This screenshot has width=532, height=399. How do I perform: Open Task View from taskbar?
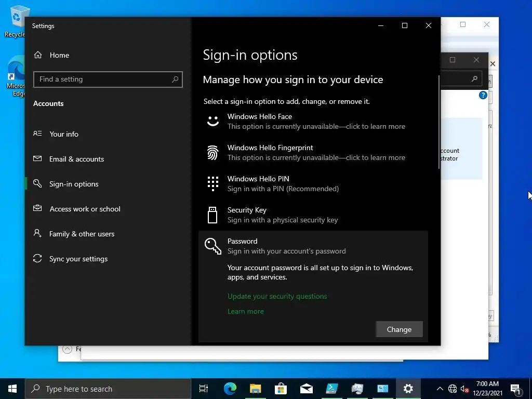click(204, 389)
